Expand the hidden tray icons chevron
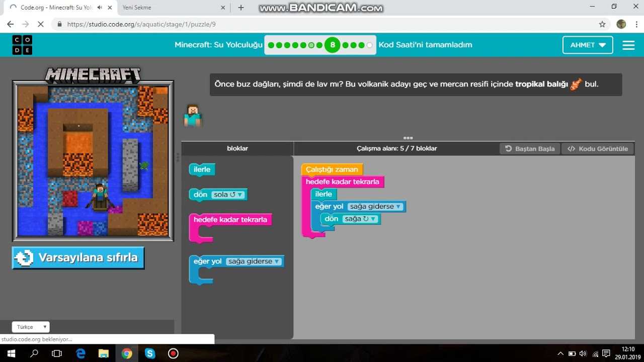The width and height of the screenshot is (644, 362). click(561, 353)
